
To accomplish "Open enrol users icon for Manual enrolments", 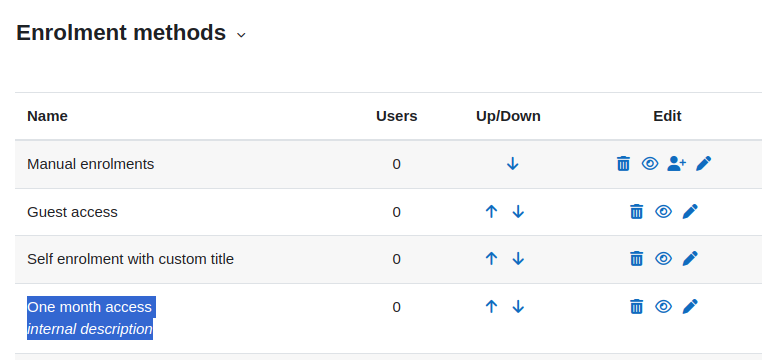I will pos(676,164).
